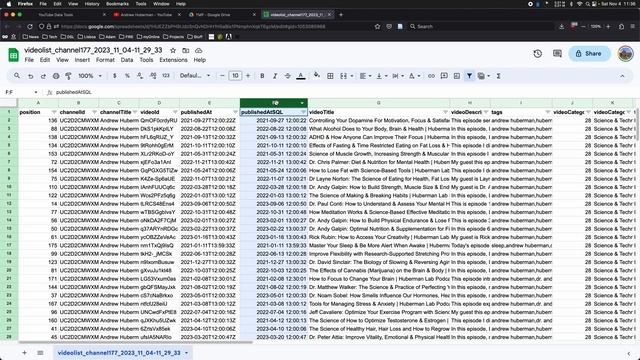This screenshot has width=640, height=360.
Task: Open the filter views dropdown
Action: [x=483, y=76]
